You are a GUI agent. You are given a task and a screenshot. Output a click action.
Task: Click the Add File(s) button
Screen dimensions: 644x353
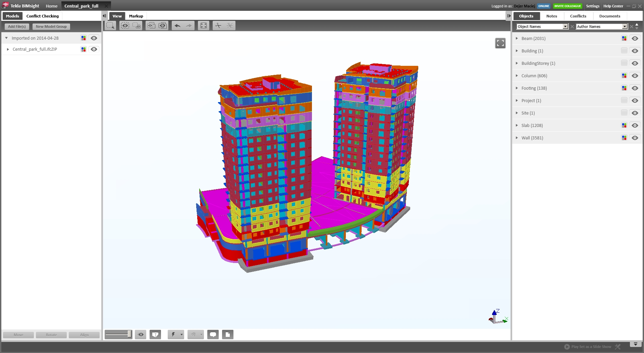(x=17, y=27)
